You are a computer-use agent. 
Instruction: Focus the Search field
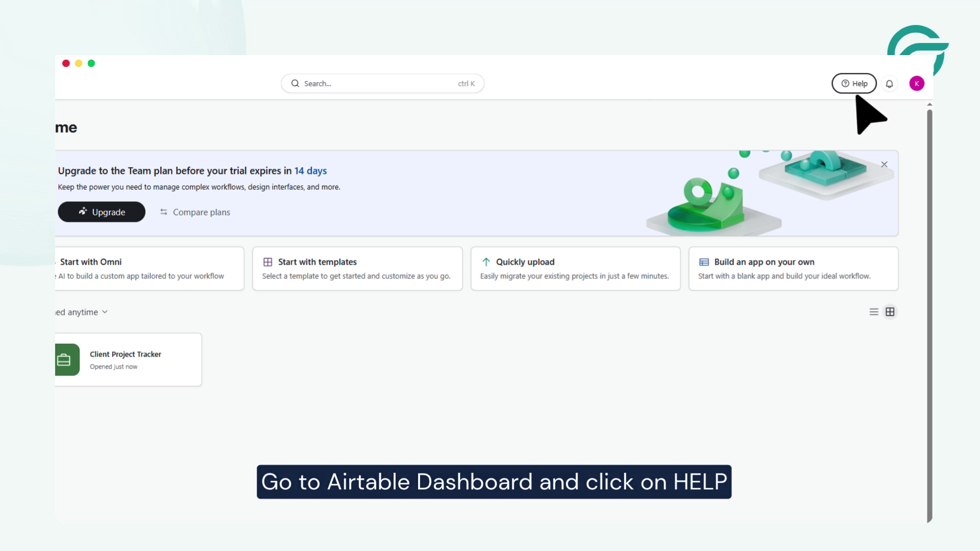pos(382,84)
